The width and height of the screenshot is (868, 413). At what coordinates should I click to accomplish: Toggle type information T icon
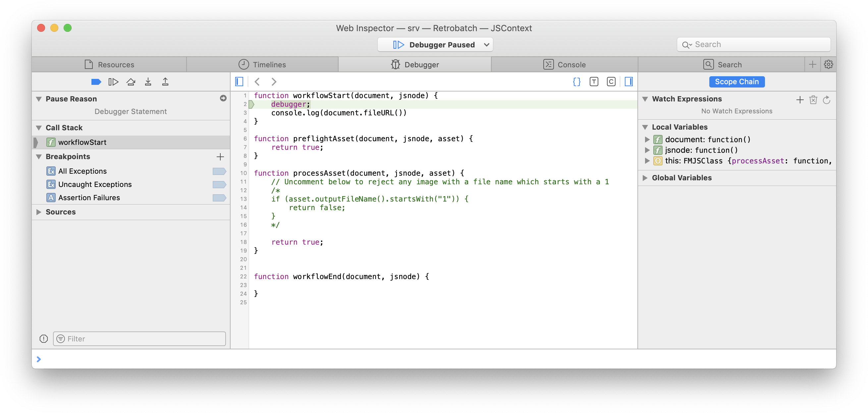(594, 82)
